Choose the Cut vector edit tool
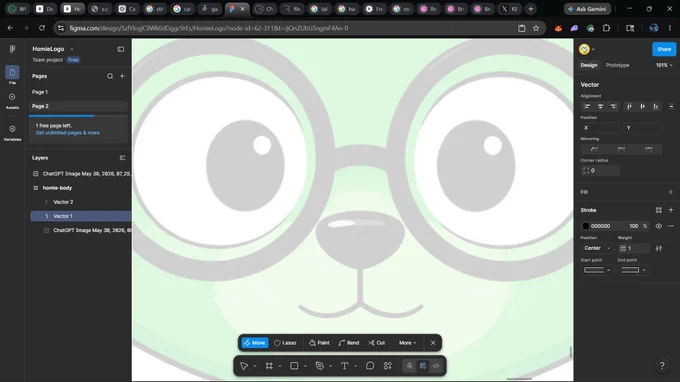This screenshot has width=680, height=382. pyautogui.click(x=376, y=343)
